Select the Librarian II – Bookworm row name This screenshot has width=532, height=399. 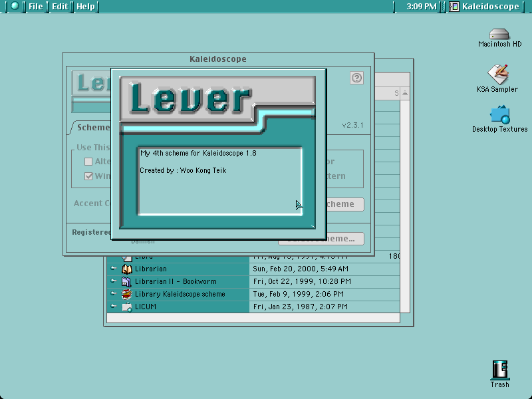click(176, 281)
